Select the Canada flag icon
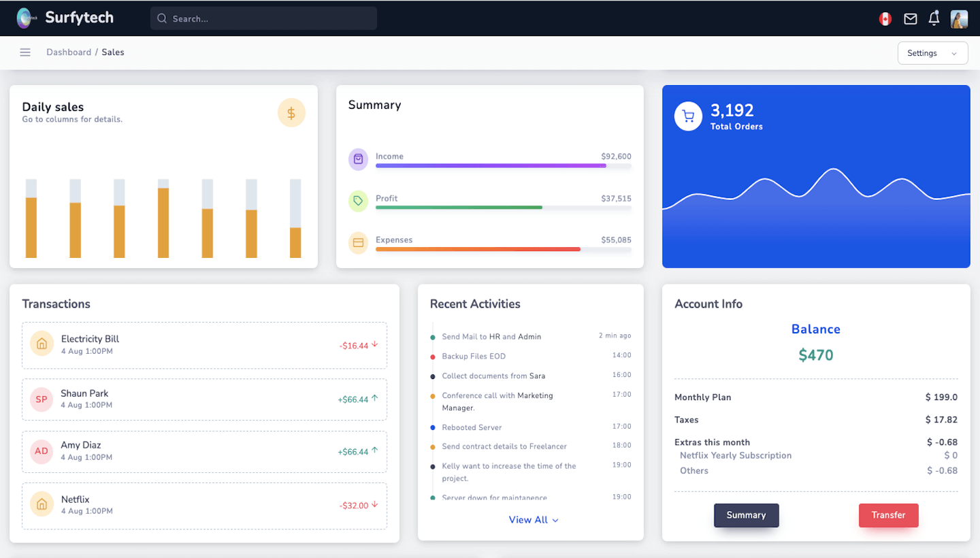This screenshot has height=558, width=980. (x=885, y=18)
